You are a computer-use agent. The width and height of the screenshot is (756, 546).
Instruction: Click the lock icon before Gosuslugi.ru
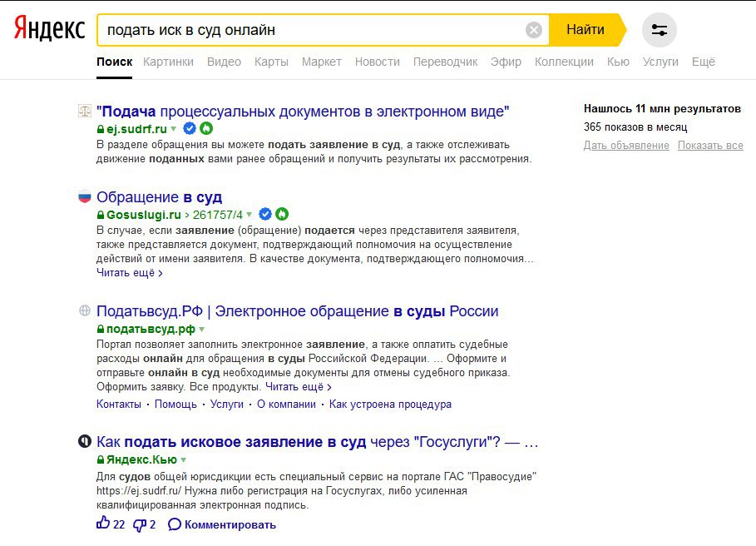(101, 215)
